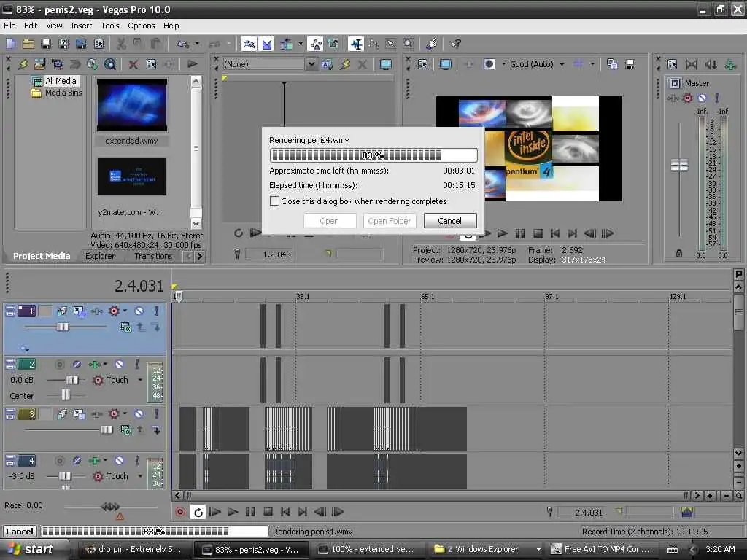This screenshot has height=560, width=747.
Task: Open the Tools menu
Action: click(x=110, y=26)
